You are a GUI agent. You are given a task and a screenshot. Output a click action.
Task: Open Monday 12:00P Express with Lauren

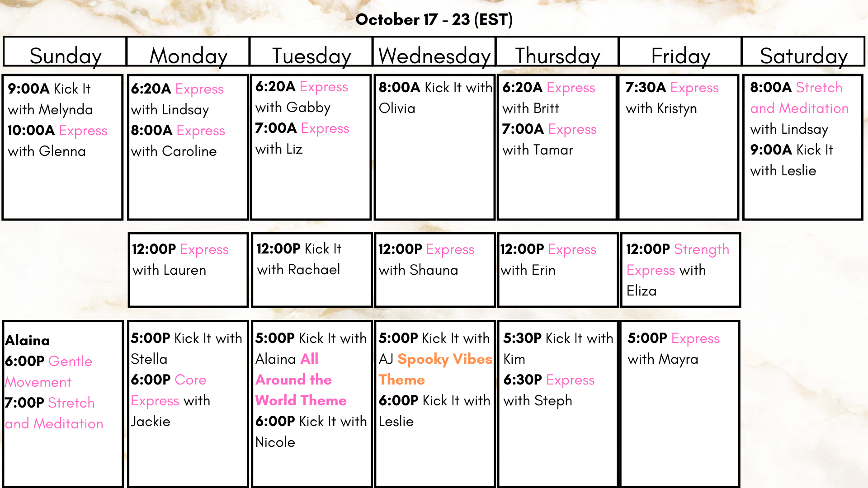(x=180, y=259)
